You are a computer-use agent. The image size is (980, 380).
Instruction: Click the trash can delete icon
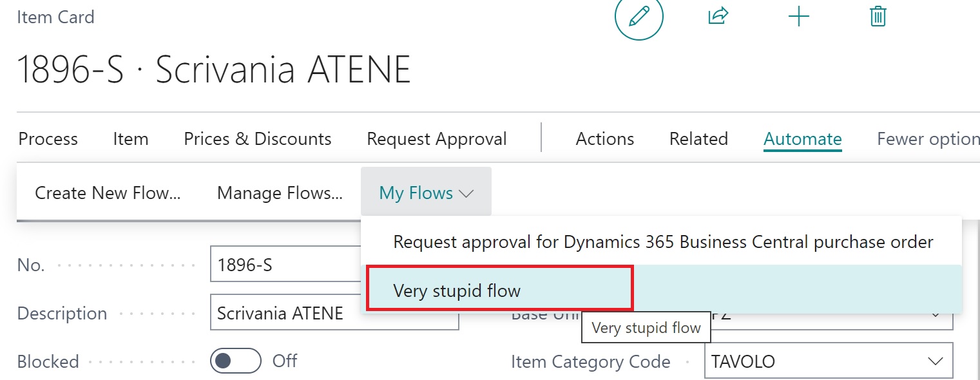click(x=878, y=16)
